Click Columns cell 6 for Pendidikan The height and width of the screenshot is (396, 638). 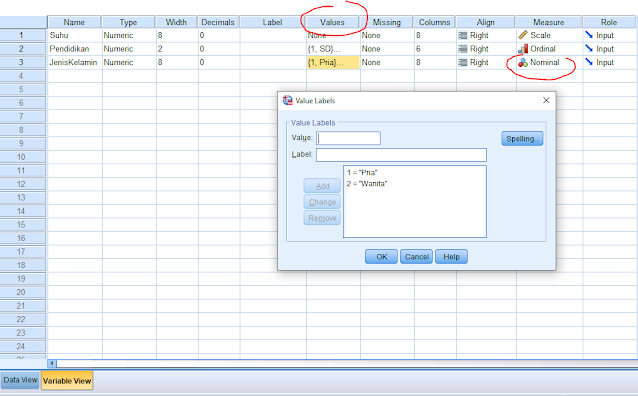click(x=435, y=49)
